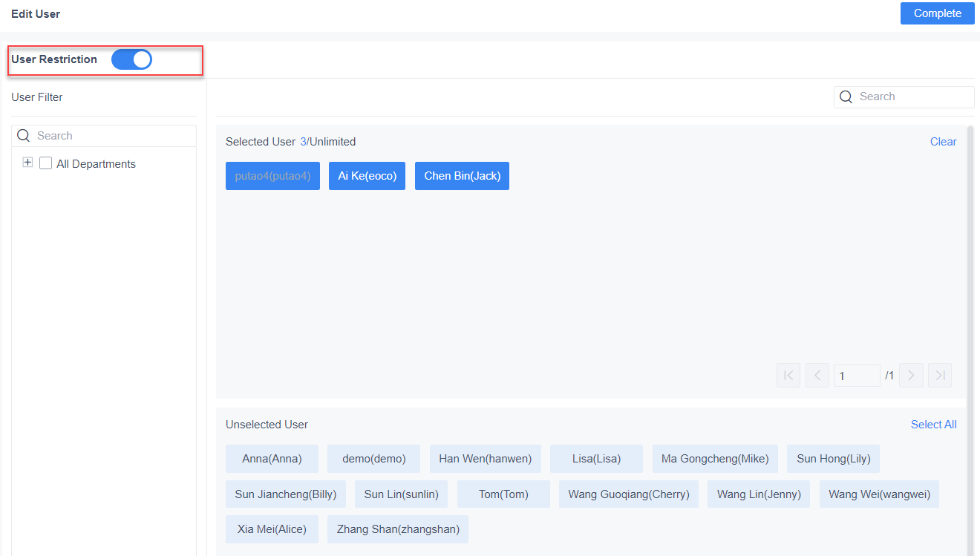The image size is (980, 556).
Task: Jump to first page using pagination icon
Action: (x=788, y=375)
